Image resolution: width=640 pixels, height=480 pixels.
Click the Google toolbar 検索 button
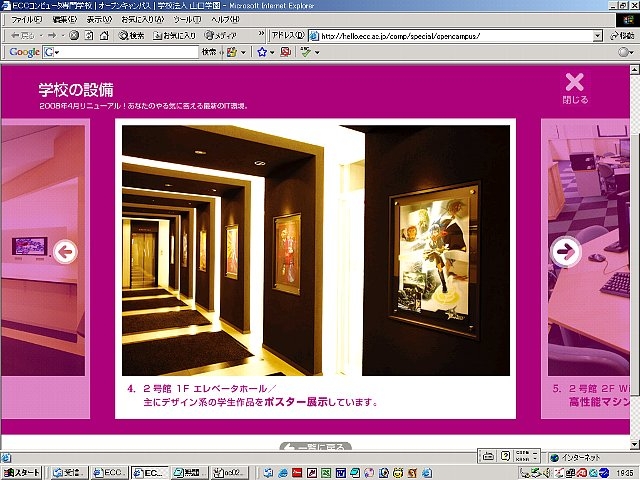(x=209, y=52)
